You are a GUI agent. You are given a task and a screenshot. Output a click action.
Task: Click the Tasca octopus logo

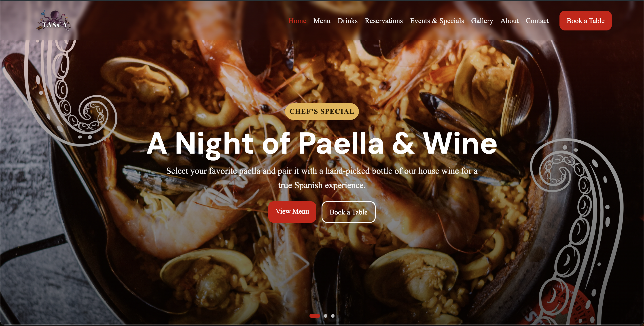coord(54,21)
